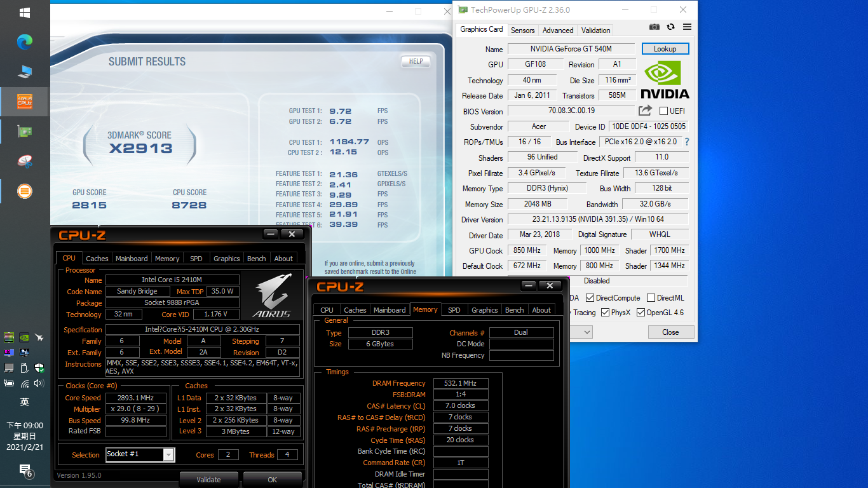Viewport: 868px width, 488px height.
Task: Click the system clock showing 下午 09:00
Action: (x=25, y=425)
